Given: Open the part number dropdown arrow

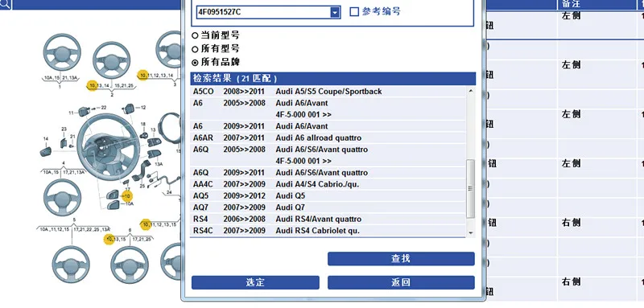Looking at the screenshot, I should (336, 12).
